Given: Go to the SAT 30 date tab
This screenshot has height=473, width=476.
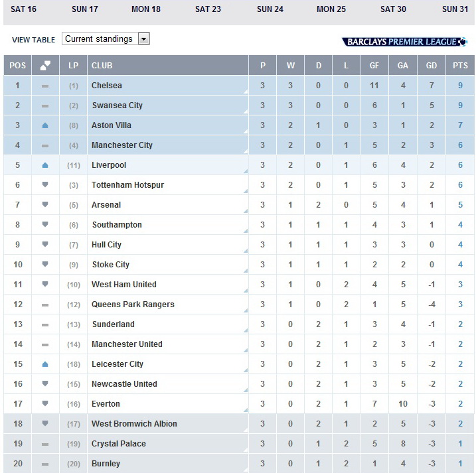Looking at the screenshot, I should click(x=393, y=9).
